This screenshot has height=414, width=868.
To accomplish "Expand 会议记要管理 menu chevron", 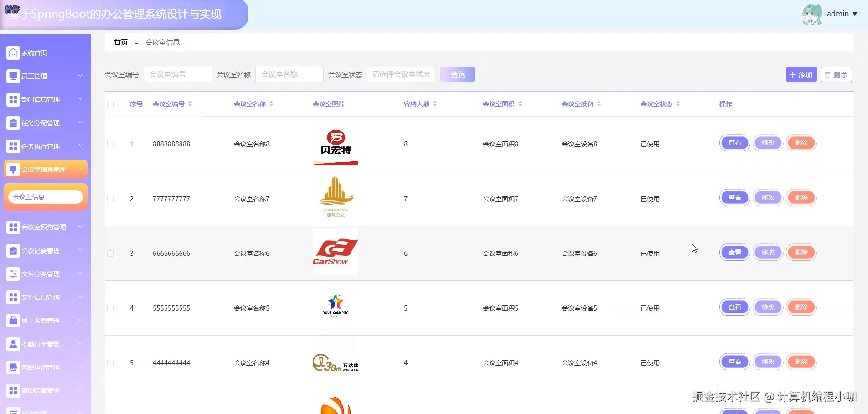I will [80, 250].
